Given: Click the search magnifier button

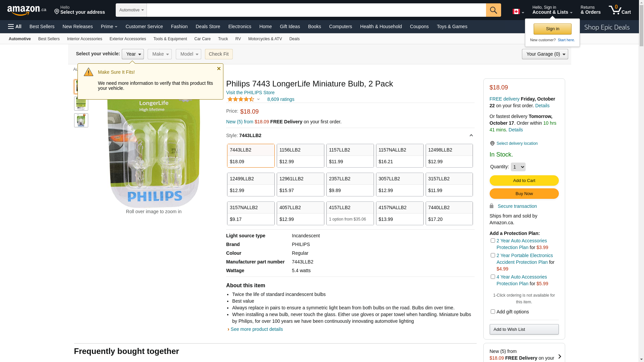Looking at the screenshot, I should 493,10.
